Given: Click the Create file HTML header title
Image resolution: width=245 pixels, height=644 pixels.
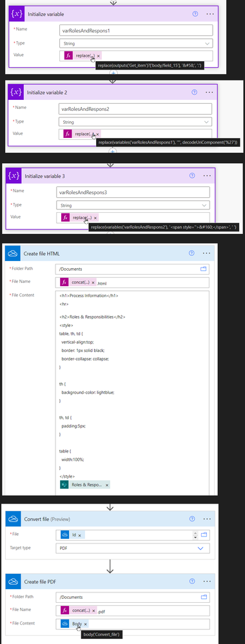Looking at the screenshot, I should pyautogui.click(x=42, y=254).
